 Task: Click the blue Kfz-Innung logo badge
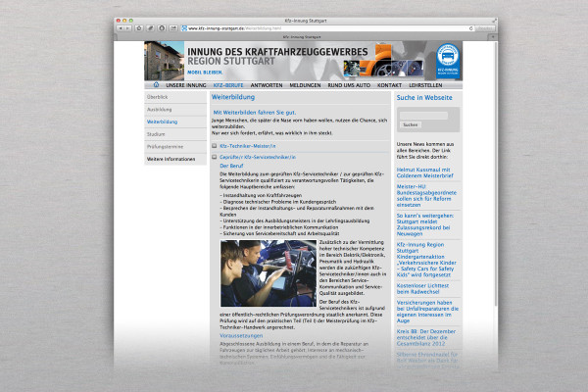[x=448, y=61]
